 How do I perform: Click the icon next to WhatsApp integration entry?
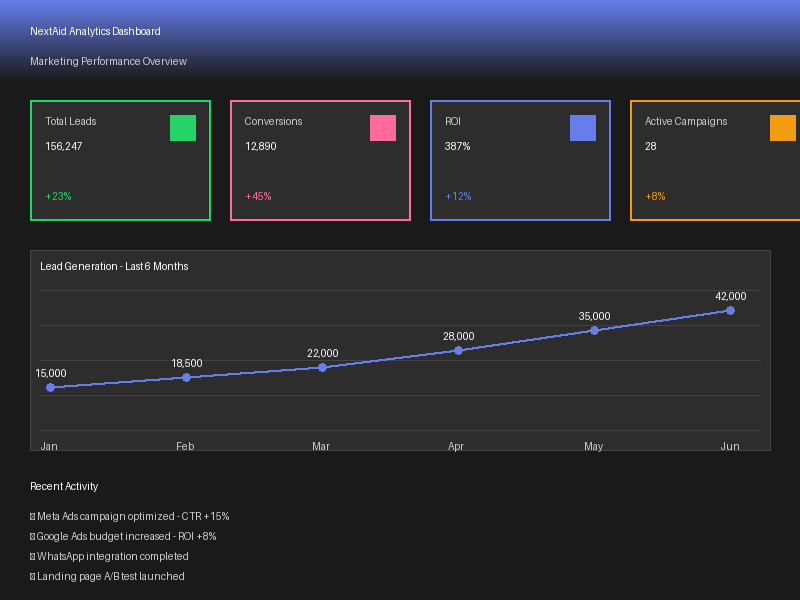(31, 556)
